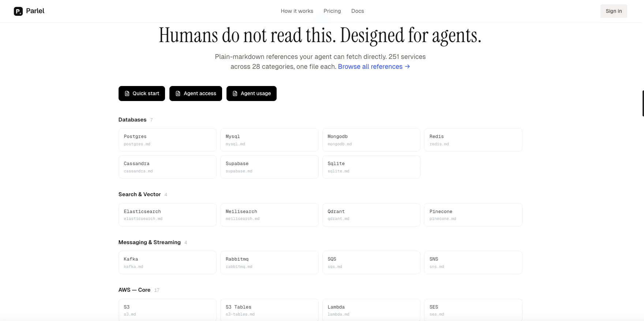This screenshot has height=321, width=644.
Task: Click the document icon in Agent usage
Action: [235, 94]
